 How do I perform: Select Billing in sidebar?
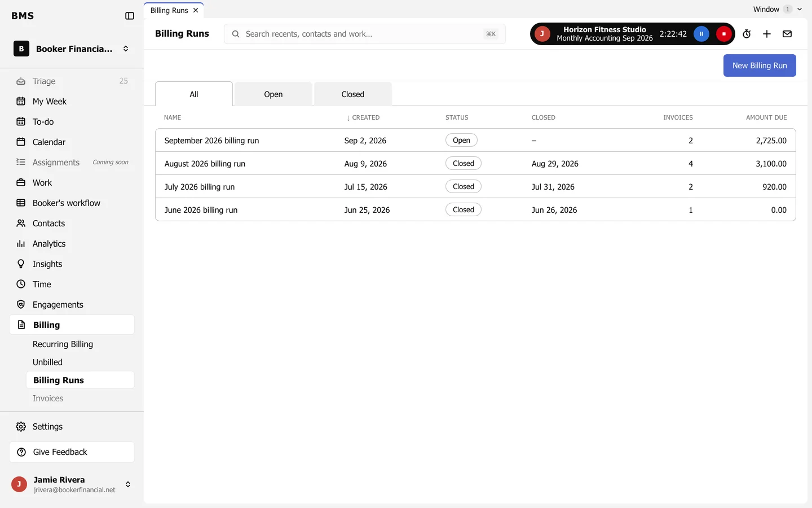coord(72,325)
